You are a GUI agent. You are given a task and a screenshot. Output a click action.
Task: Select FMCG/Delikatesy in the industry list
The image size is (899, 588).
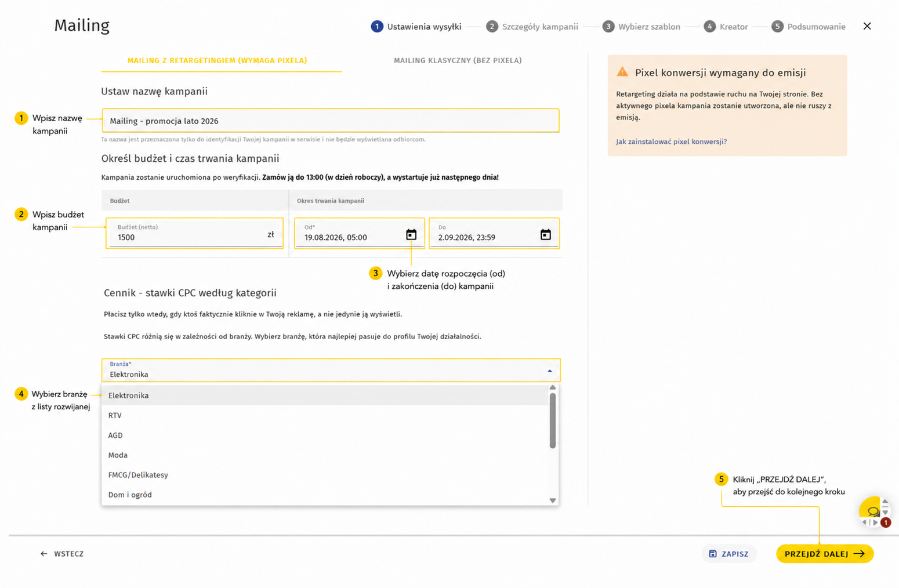click(325, 474)
